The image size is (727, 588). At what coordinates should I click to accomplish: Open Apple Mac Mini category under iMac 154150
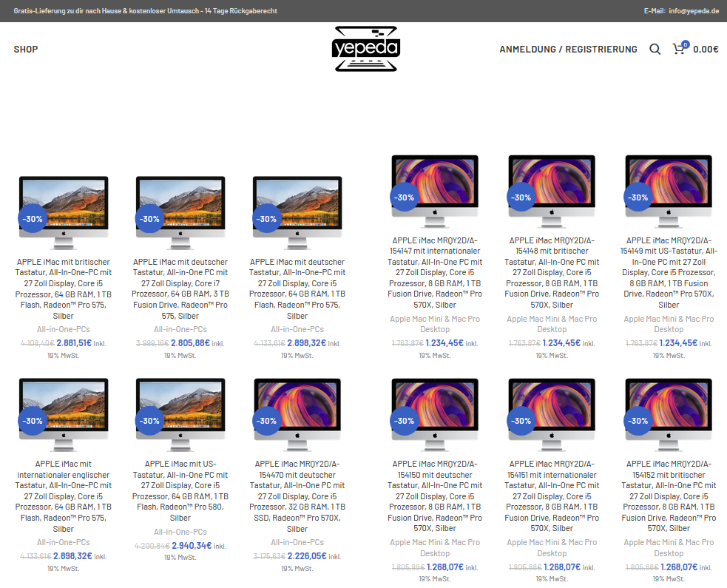(x=435, y=547)
